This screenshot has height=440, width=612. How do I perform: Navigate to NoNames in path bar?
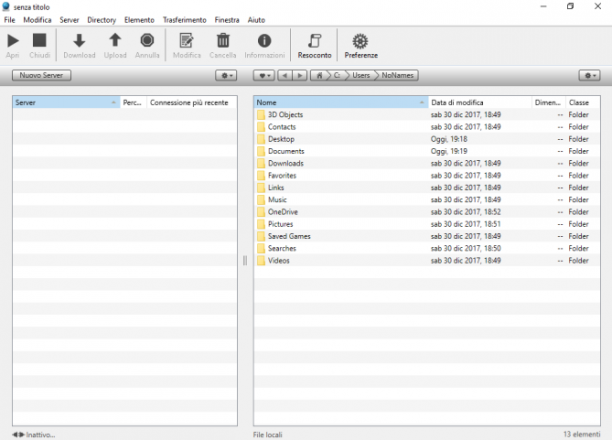(x=397, y=75)
